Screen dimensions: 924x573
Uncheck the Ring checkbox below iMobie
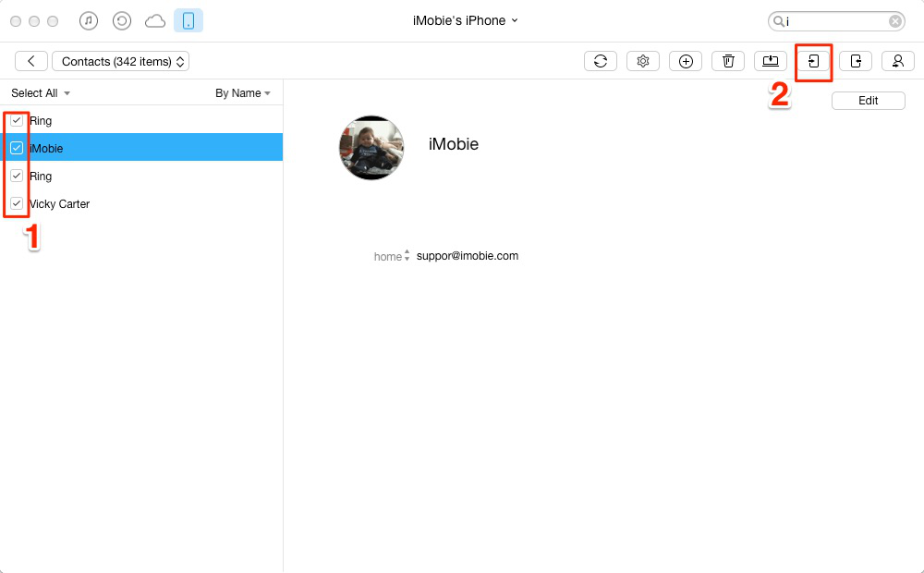pyautogui.click(x=17, y=176)
